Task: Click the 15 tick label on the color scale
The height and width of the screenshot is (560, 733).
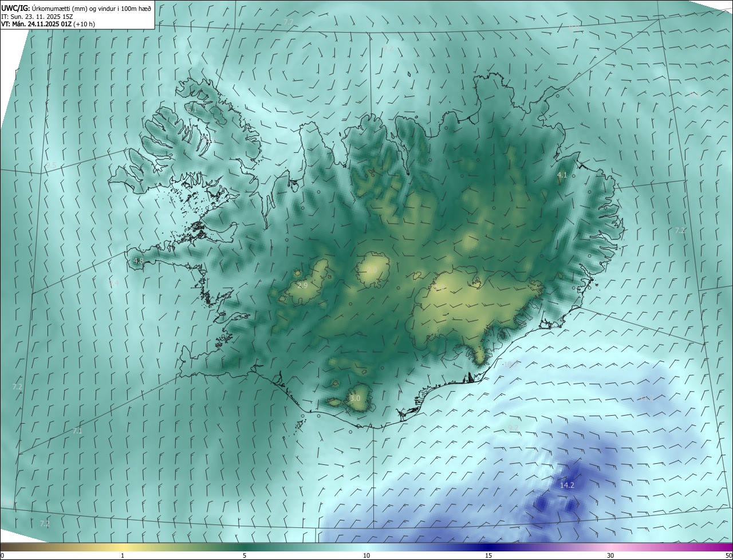Action: 488,555
